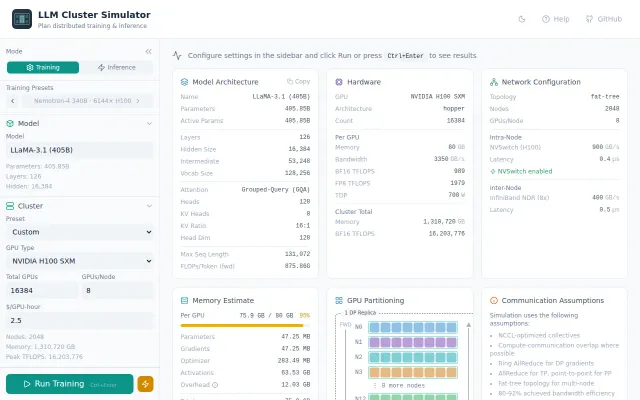The width and height of the screenshot is (640, 400).
Task: Click the Grouped-Query (GQA) attention value
Action: point(276,189)
